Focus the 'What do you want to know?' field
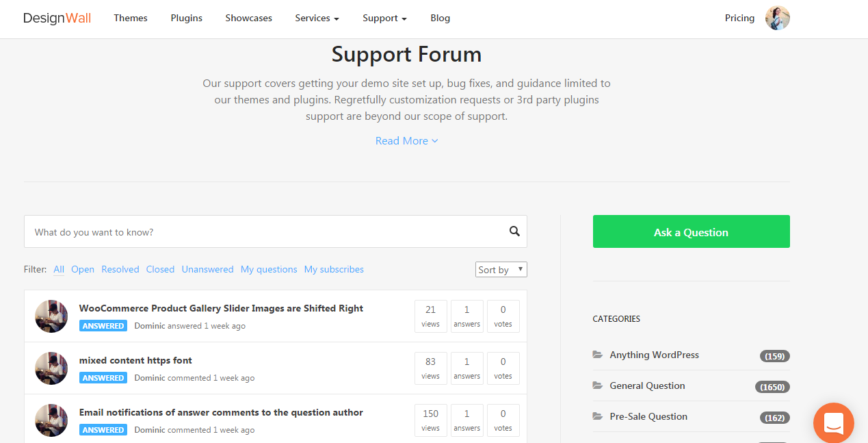The height and width of the screenshot is (443, 868). [x=267, y=232]
